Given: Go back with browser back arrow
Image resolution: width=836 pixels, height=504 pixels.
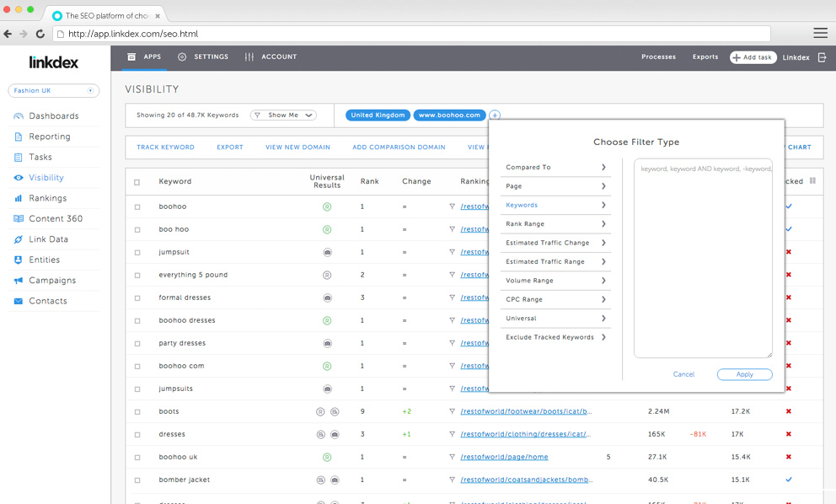Looking at the screenshot, I should pyautogui.click(x=8, y=34).
